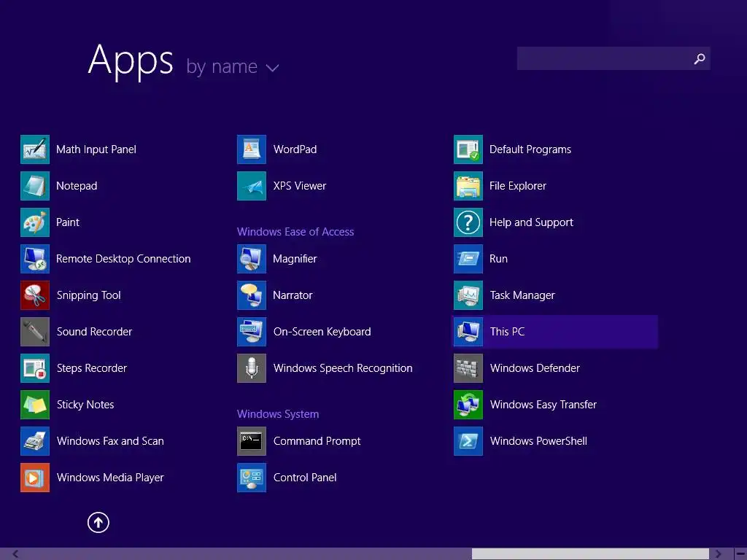Click the 'Default Programs' label

530,149
